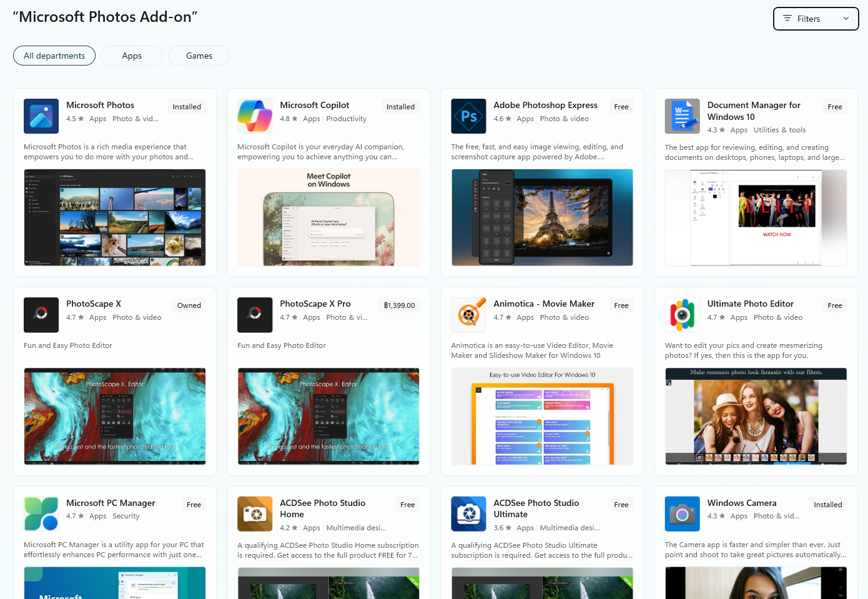The height and width of the screenshot is (599, 868).
Task: Switch to the Apps department tab
Action: click(x=132, y=56)
